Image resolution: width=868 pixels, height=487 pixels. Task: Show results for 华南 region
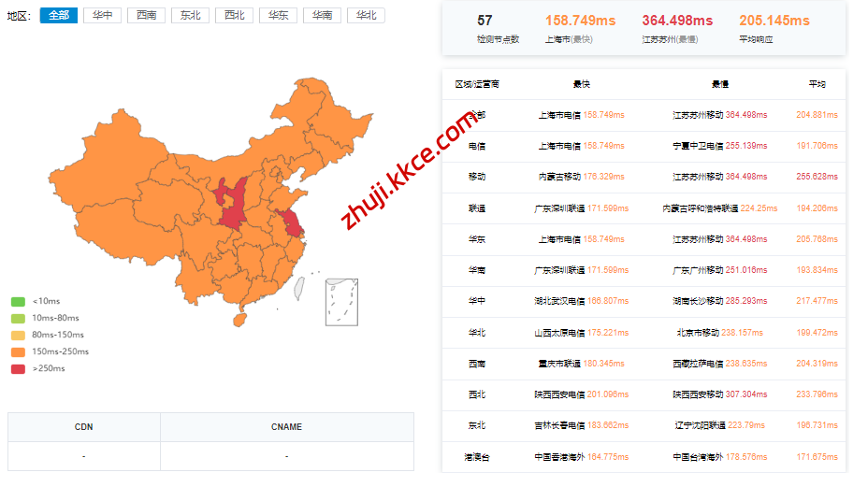click(322, 16)
